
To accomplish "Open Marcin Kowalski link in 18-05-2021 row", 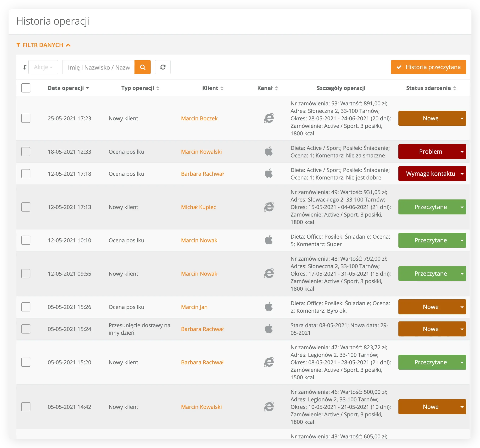I will pos(201,152).
